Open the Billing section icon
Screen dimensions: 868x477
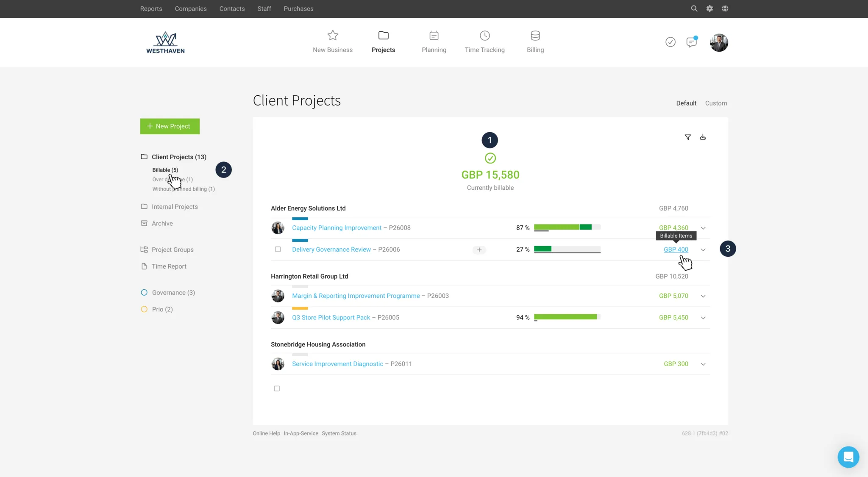coord(535,36)
